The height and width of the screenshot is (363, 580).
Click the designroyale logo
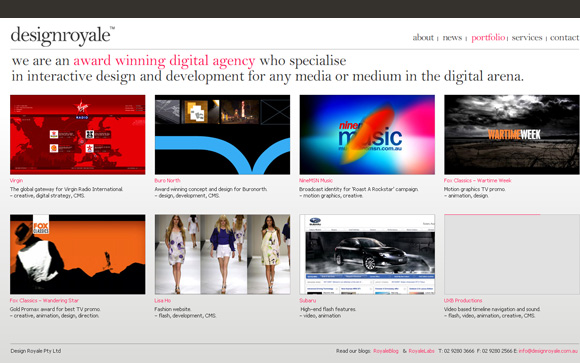[63, 36]
